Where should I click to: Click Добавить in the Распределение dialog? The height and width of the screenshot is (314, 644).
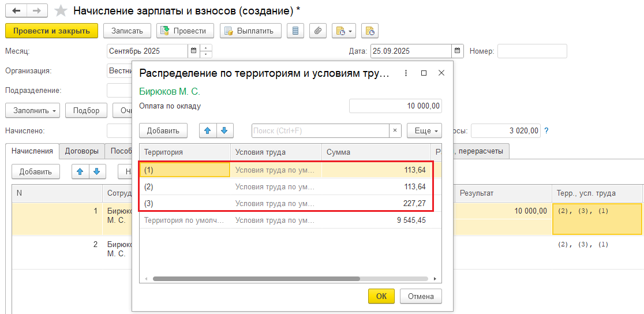(163, 130)
